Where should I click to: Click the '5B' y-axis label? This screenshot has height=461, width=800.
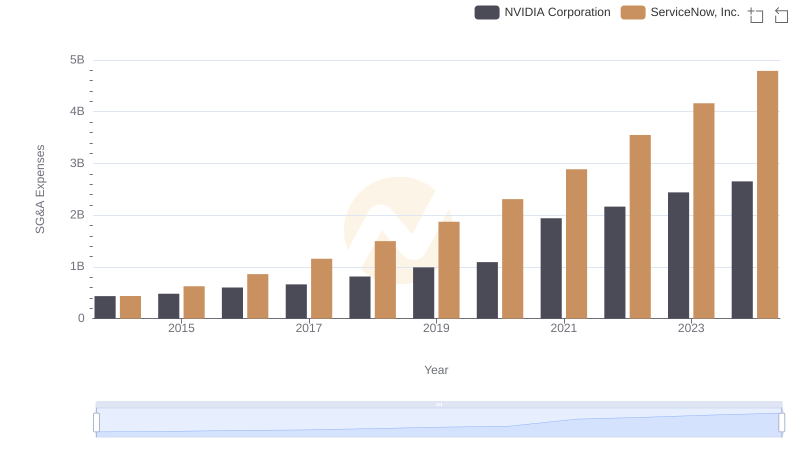click(77, 60)
